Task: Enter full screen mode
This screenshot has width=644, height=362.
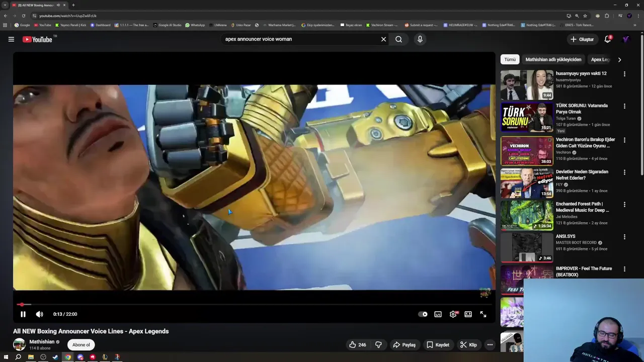Action: pos(483,314)
